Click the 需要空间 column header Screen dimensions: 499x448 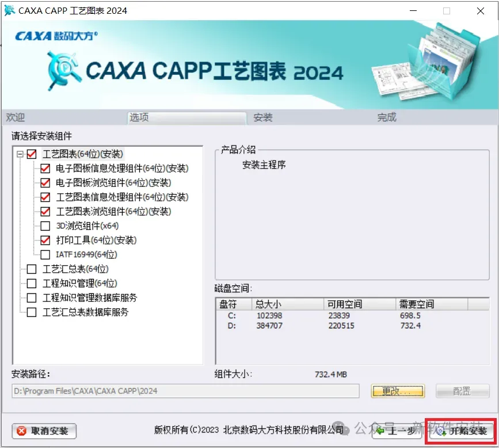click(432, 304)
